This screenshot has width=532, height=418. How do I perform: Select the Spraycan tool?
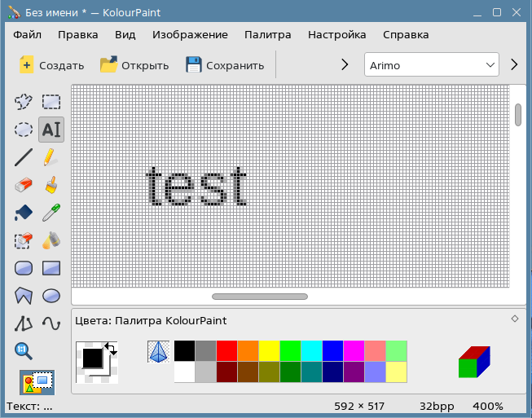[x=51, y=240]
